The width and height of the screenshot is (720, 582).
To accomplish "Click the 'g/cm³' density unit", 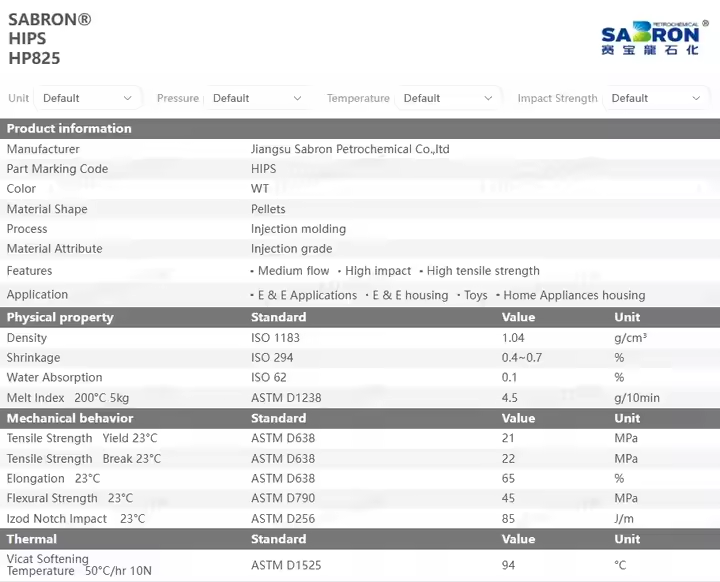I will click(630, 338).
